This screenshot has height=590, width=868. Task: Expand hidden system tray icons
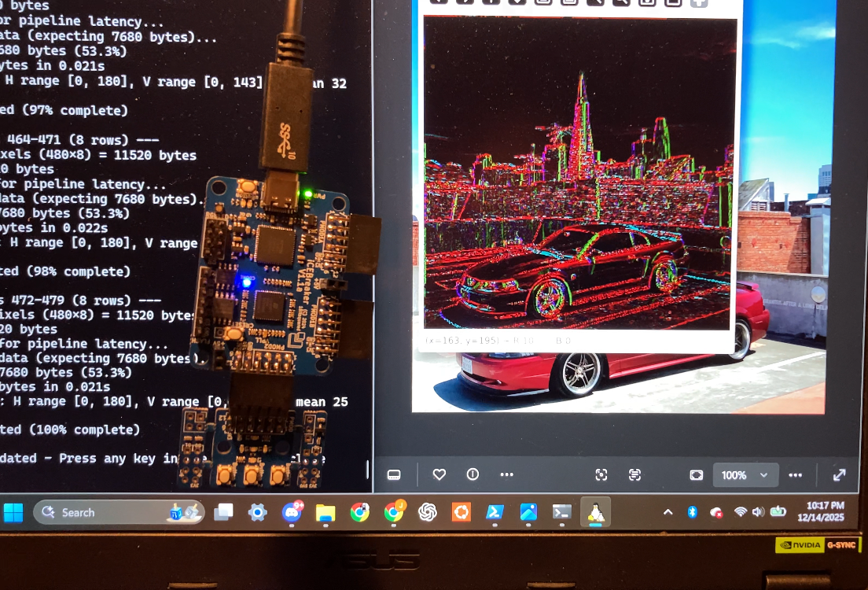coord(668,512)
